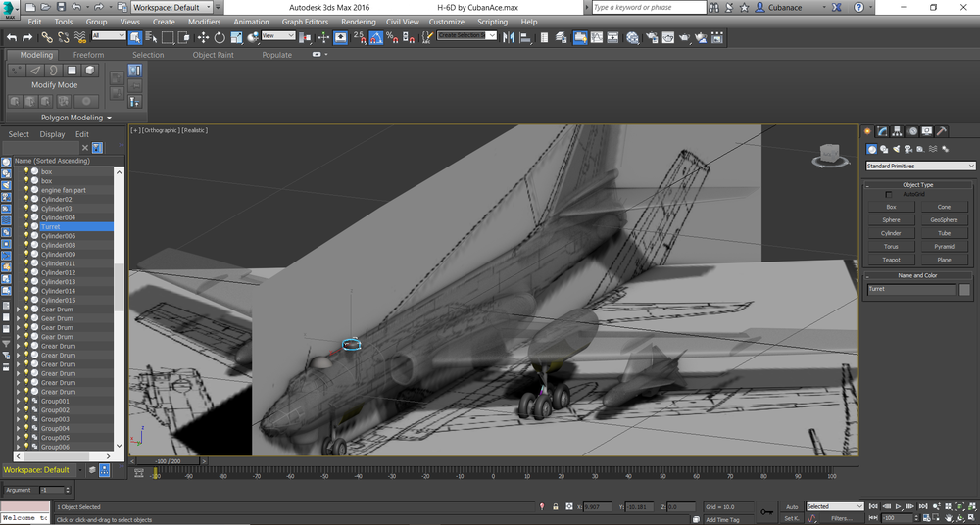980x525 pixels.
Task: Click the Teapot primitive button
Action: point(891,260)
